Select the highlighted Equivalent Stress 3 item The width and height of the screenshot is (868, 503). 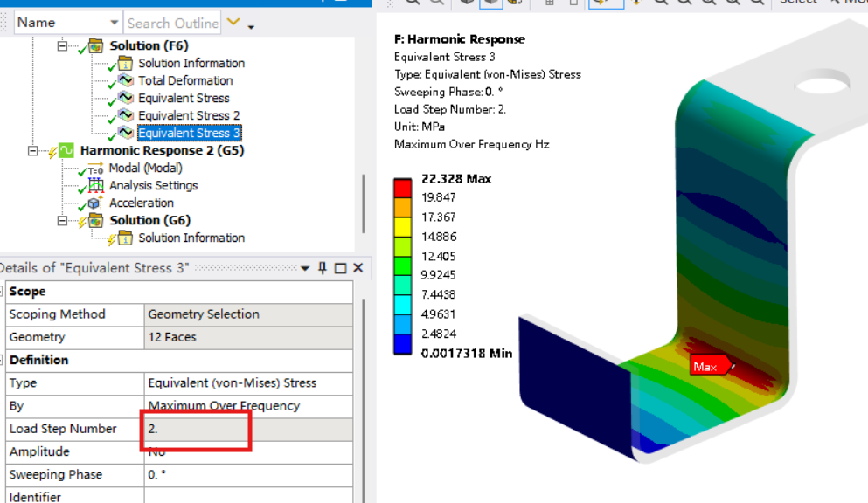coord(189,134)
